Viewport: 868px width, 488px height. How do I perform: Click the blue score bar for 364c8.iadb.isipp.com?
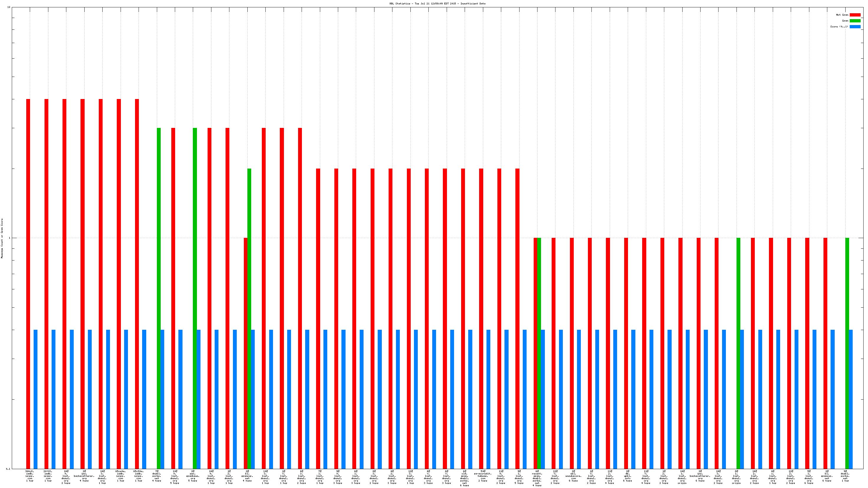tap(35, 399)
